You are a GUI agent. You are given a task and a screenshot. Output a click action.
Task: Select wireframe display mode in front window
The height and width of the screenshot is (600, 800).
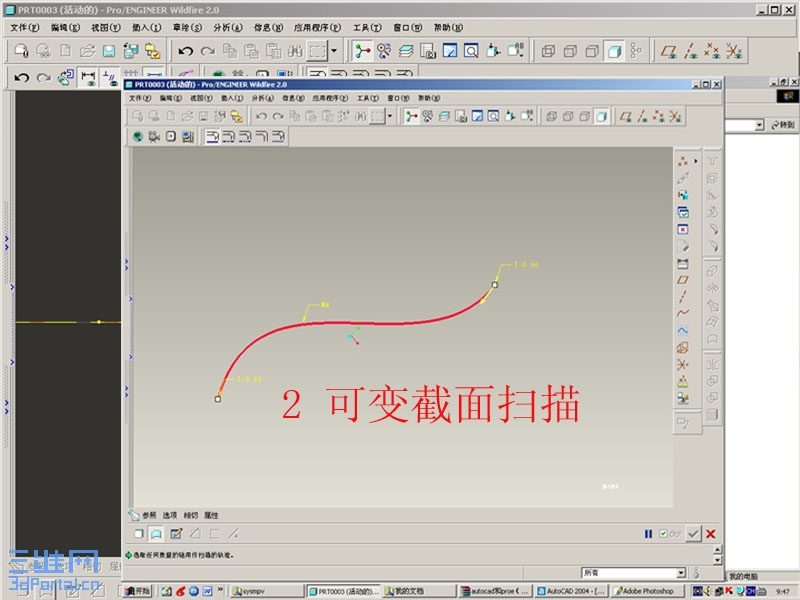552,116
